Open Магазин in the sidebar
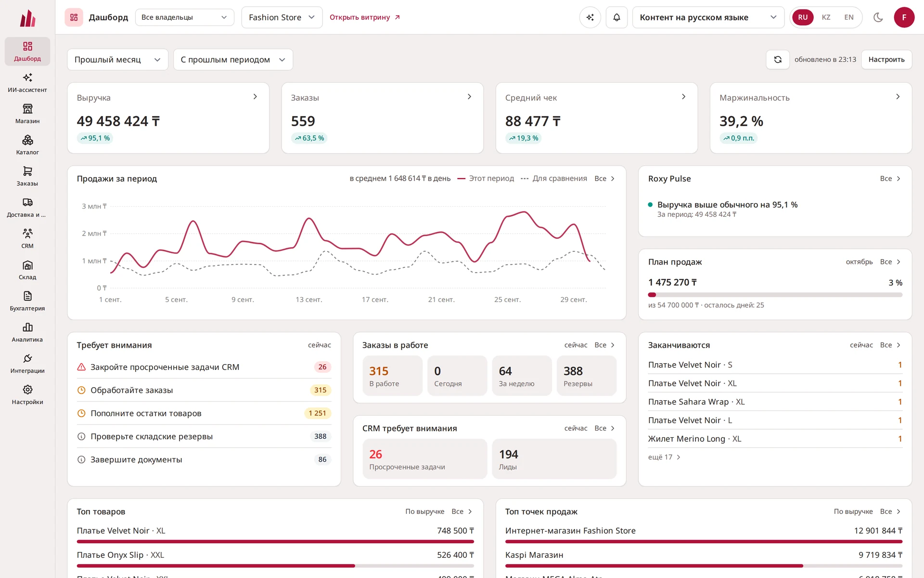The height and width of the screenshot is (578, 924). [x=27, y=114]
